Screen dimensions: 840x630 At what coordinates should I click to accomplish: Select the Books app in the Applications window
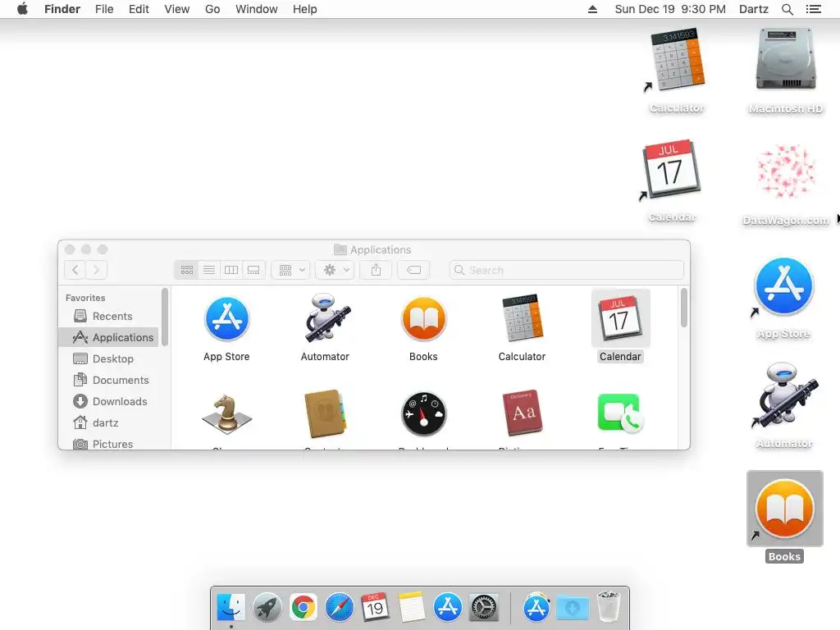coord(424,320)
